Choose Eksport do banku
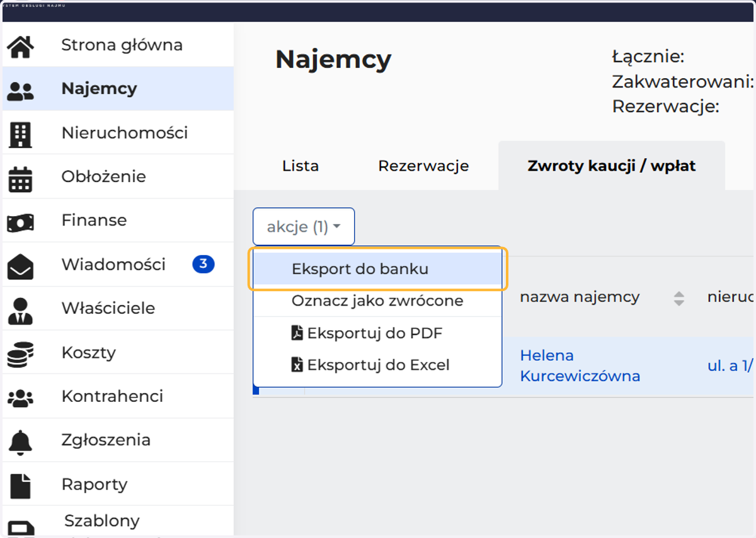 [377, 269]
